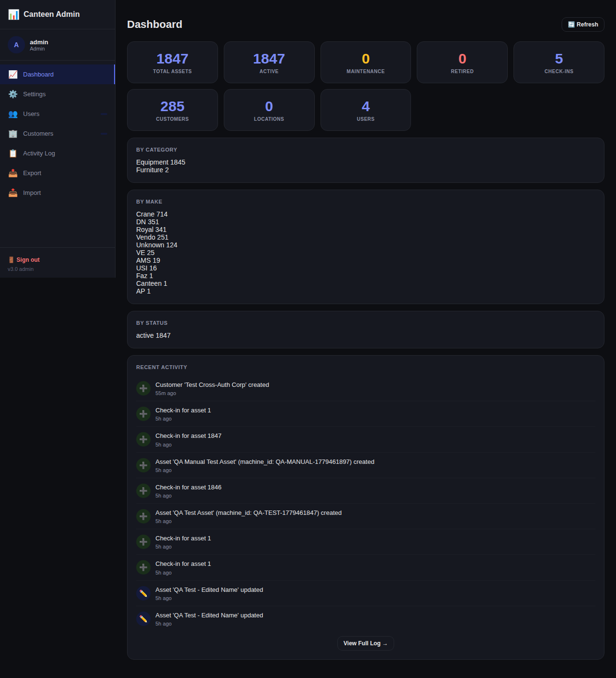616x678 pixels.
Task: Click 'Furniture 2' category text
Action: pos(153,170)
